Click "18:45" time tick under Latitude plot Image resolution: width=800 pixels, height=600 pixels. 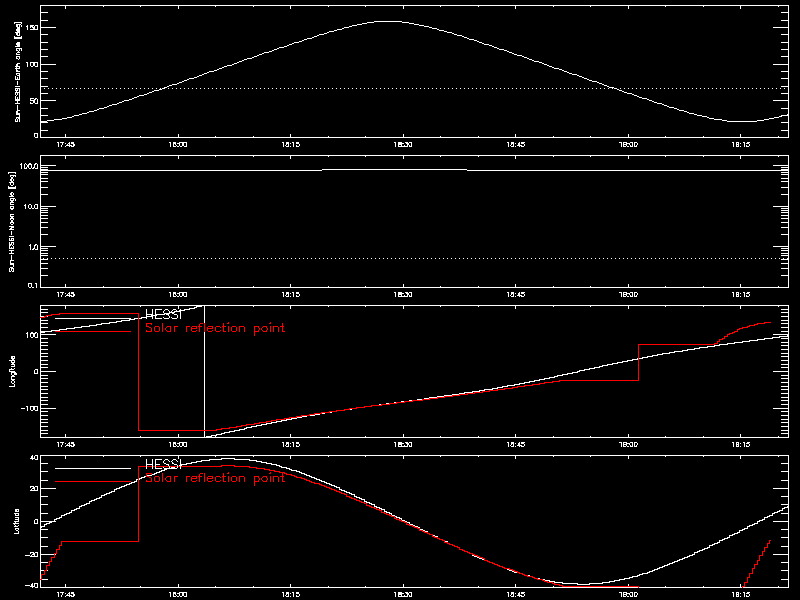(x=516, y=595)
